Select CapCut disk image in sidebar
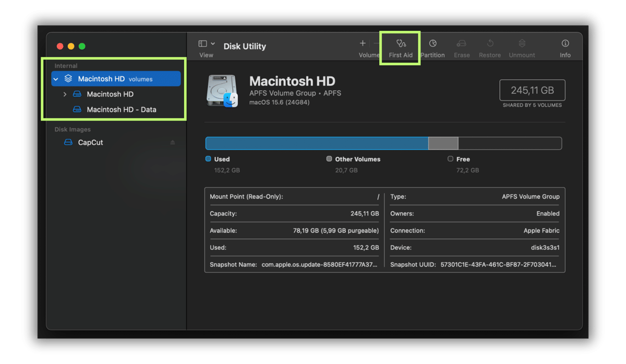Image resolution: width=626 pixels, height=364 pixels. (x=90, y=142)
